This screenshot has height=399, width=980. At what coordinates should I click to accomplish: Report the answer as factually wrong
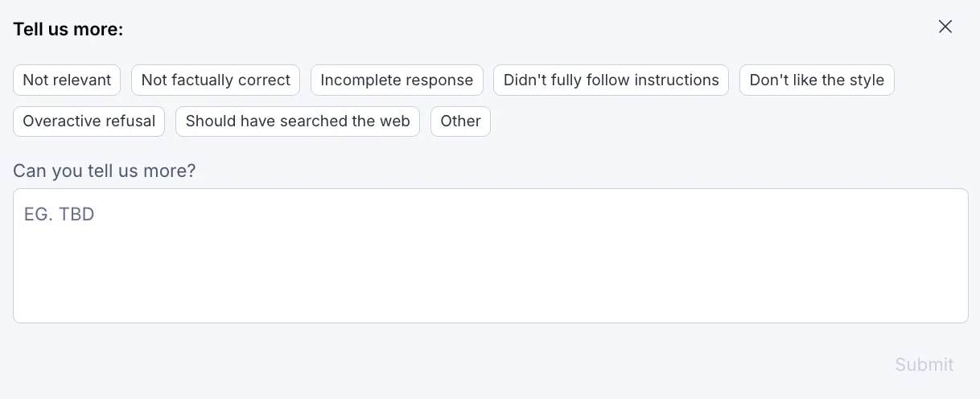[216, 80]
